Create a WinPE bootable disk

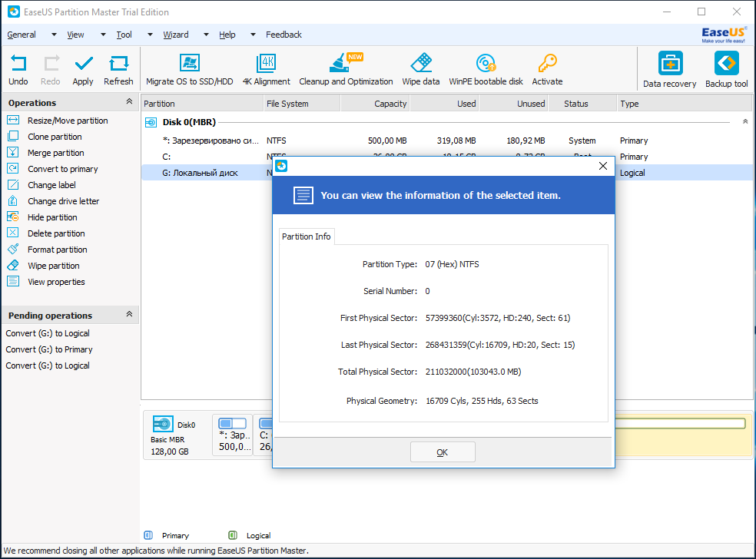486,69
